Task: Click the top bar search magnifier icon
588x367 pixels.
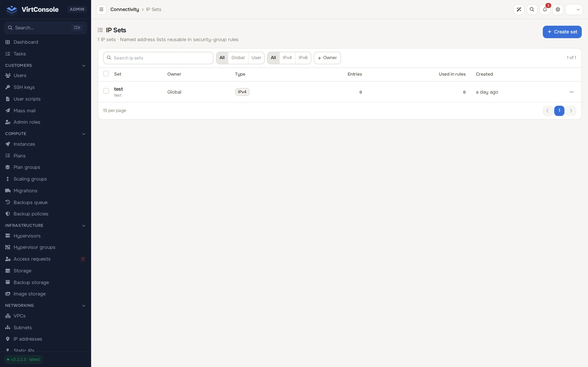Action: 532,10
